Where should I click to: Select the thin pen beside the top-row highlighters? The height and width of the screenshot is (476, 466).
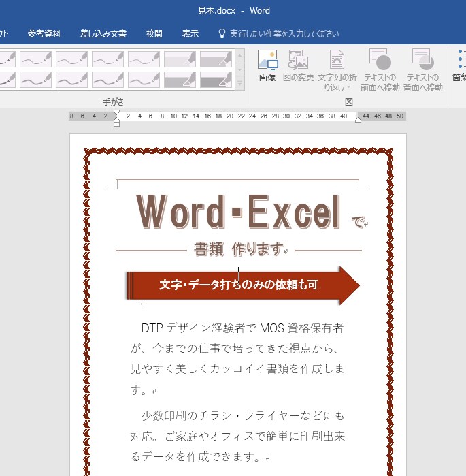144,59
